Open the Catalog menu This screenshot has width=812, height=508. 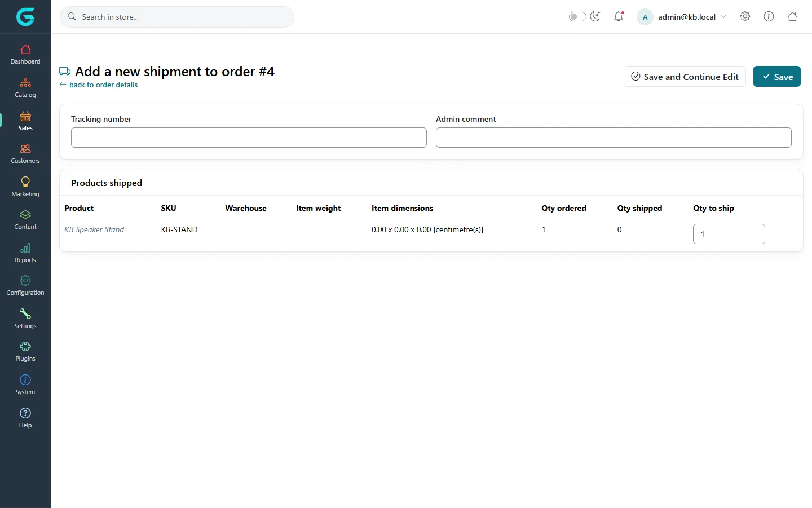tap(25, 88)
